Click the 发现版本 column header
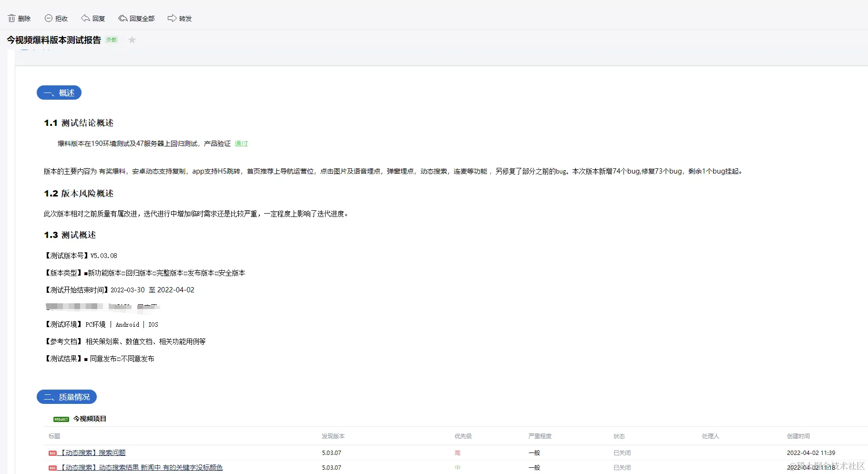Viewport: 868px width, 474px height. pos(333,436)
